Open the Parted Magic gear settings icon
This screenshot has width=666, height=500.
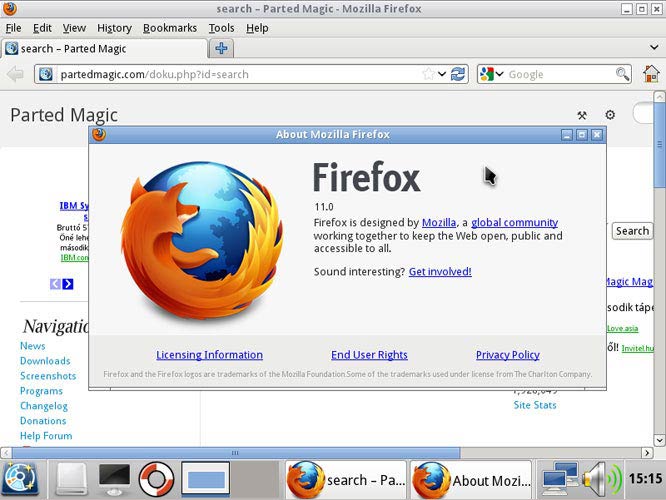tap(610, 115)
